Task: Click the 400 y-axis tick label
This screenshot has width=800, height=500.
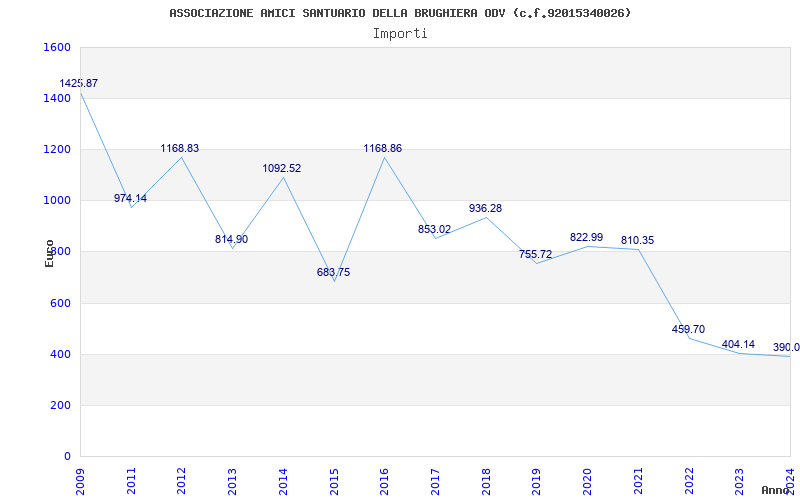Action: click(x=60, y=355)
